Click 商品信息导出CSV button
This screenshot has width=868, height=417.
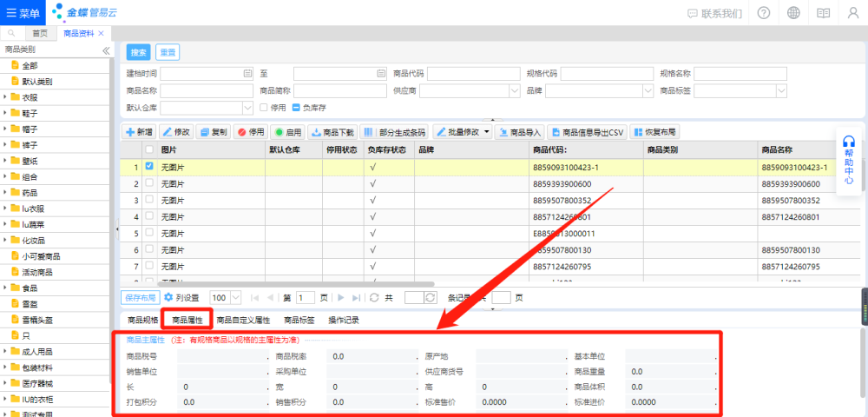point(587,132)
